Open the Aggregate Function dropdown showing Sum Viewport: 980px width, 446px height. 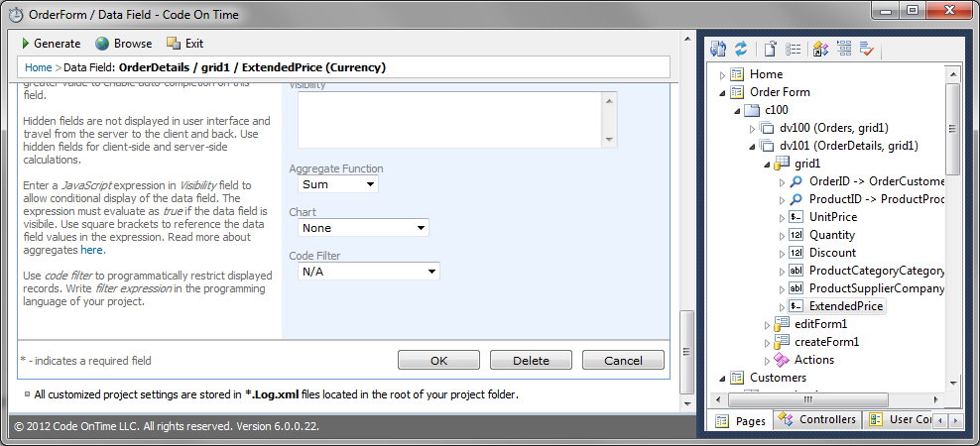point(338,184)
